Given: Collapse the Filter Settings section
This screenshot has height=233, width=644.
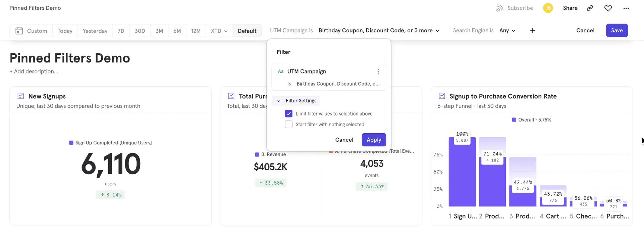Looking at the screenshot, I should pos(279,101).
